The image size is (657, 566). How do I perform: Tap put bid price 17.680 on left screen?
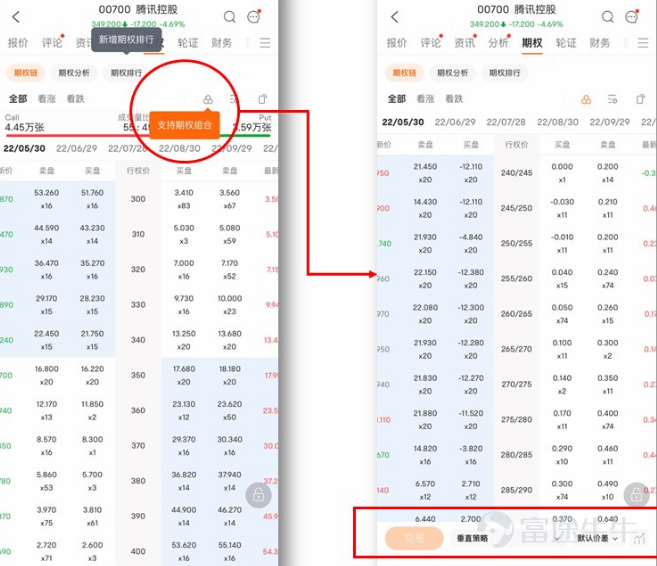(x=184, y=369)
